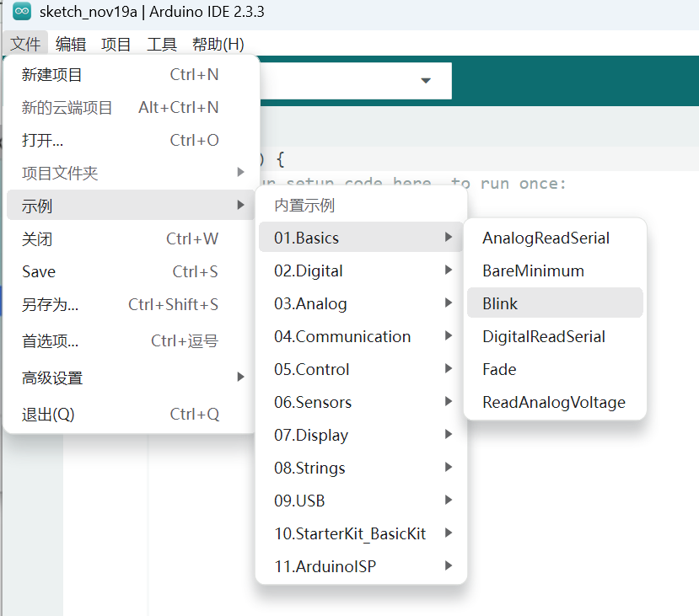Expand the 02.Digital examples submenu
The width and height of the screenshot is (699, 616).
[361, 271]
